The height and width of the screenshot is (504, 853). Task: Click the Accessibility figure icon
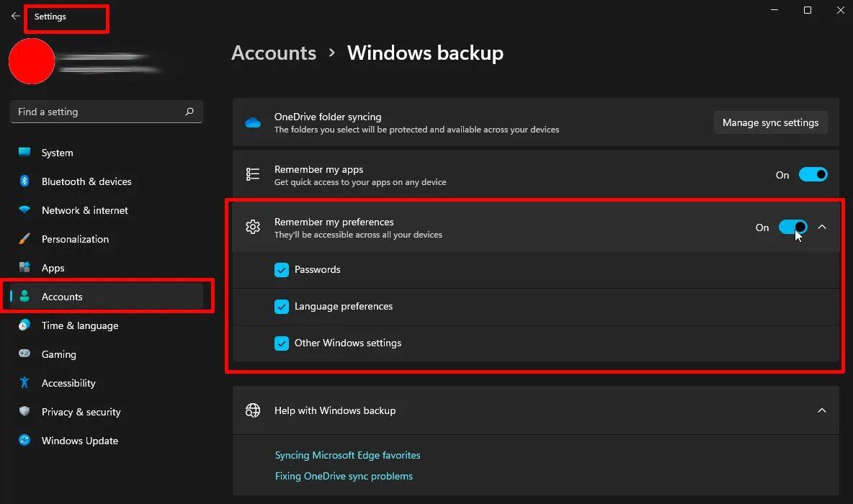coord(24,383)
